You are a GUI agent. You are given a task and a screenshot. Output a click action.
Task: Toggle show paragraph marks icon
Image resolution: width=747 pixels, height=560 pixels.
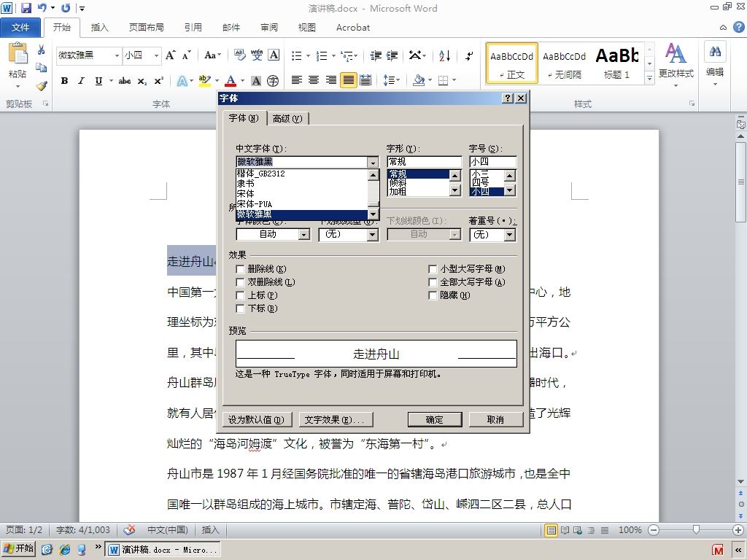click(x=469, y=55)
